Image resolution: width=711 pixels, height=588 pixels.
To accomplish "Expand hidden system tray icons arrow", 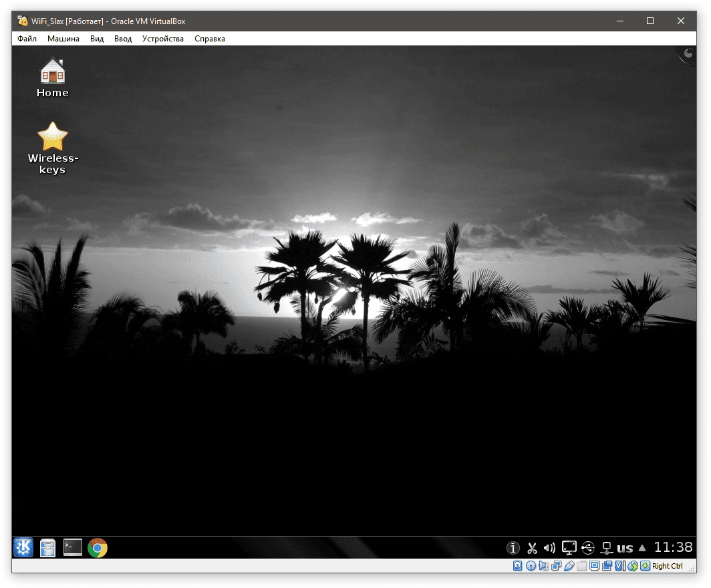I will pyautogui.click(x=642, y=548).
